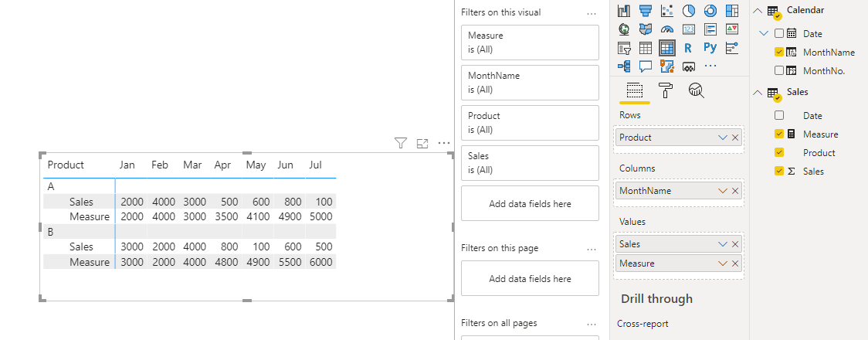This screenshot has width=868, height=340.
Task: Select the Q&A speech bubble visual
Action: (x=646, y=66)
